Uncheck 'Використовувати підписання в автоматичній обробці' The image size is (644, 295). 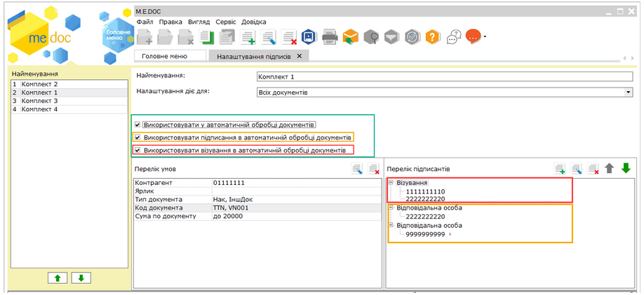[137, 137]
